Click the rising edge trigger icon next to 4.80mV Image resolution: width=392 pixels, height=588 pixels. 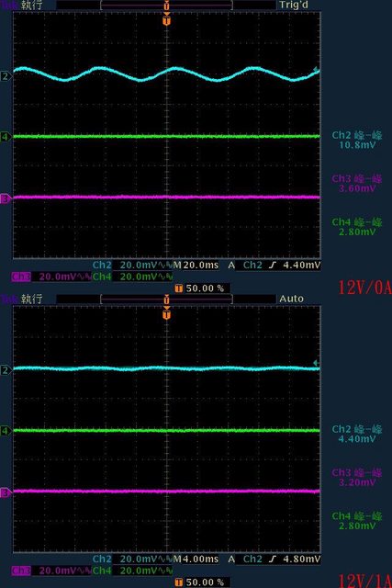[273, 560]
